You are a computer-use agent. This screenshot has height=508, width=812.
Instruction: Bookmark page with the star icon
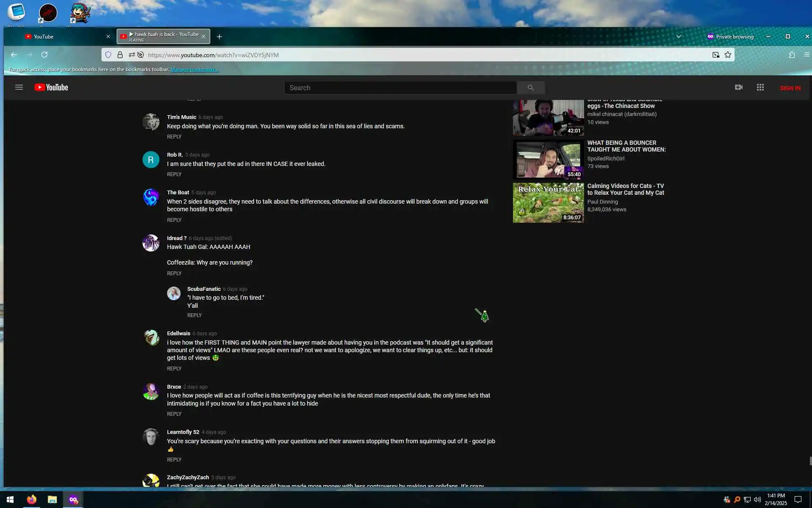tap(727, 55)
